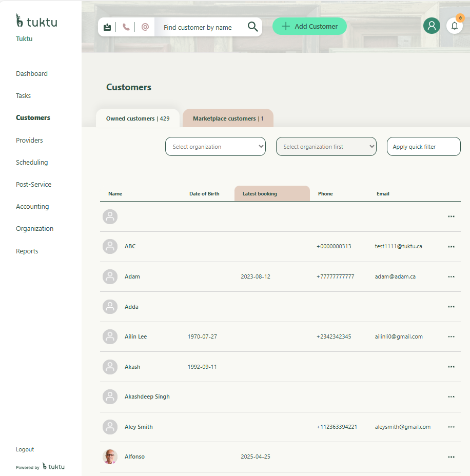Image resolution: width=470 pixels, height=476 pixels.
Task: Click the magnifying glass search icon
Action: [252, 27]
